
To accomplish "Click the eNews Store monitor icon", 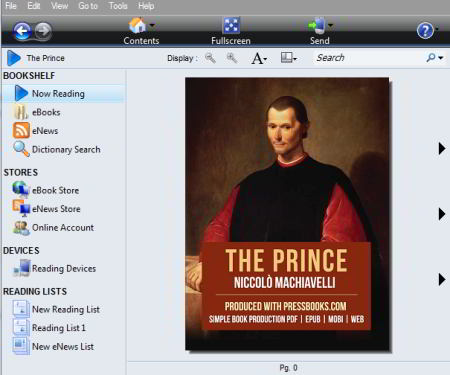I will click(21, 208).
